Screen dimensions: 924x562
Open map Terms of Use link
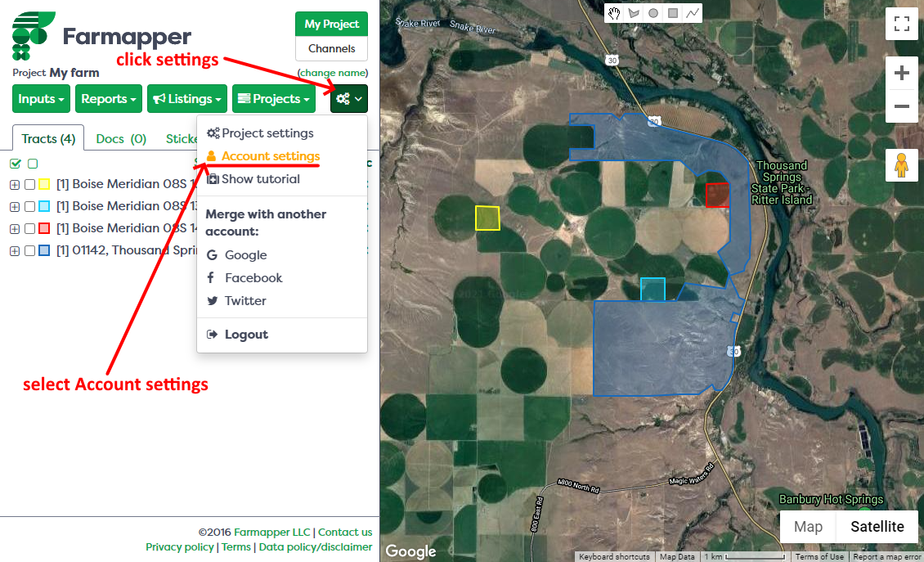pos(819,557)
